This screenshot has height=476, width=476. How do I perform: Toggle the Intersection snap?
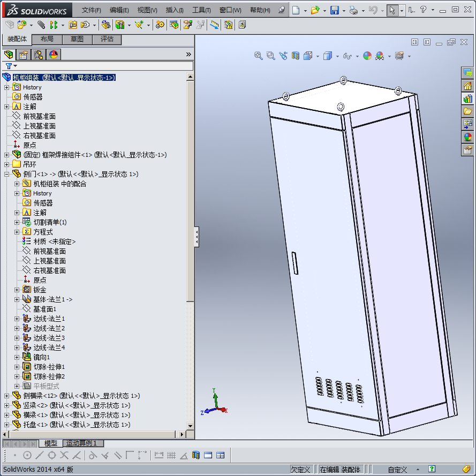64,455
